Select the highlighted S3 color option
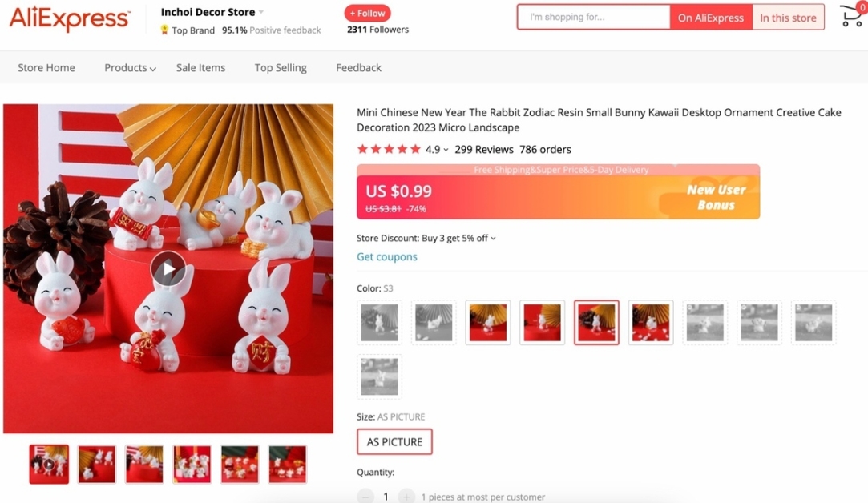Image resolution: width=868 pixels, height=503 pixels. click(596, 323)
